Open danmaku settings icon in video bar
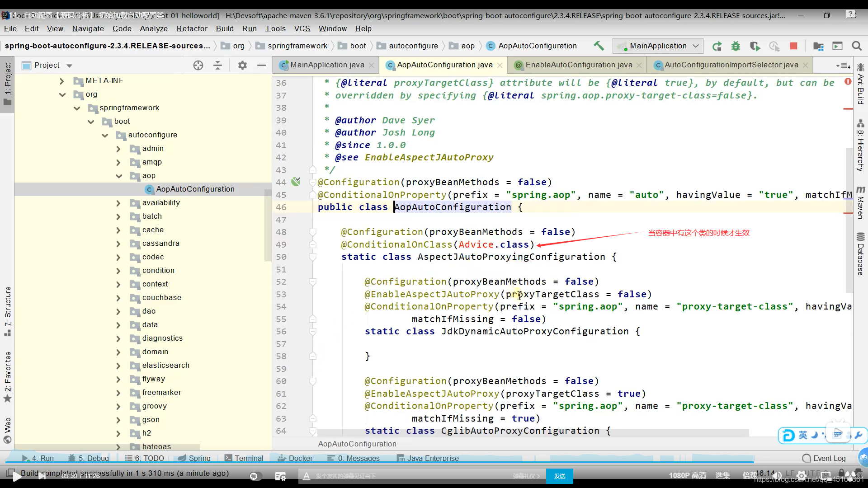Screen dimensions: 868x488 tap(280, 476)
